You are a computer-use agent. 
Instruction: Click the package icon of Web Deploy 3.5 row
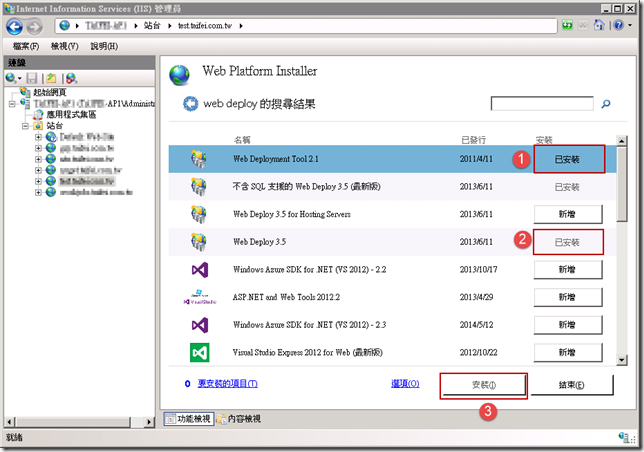coord(199,242)
